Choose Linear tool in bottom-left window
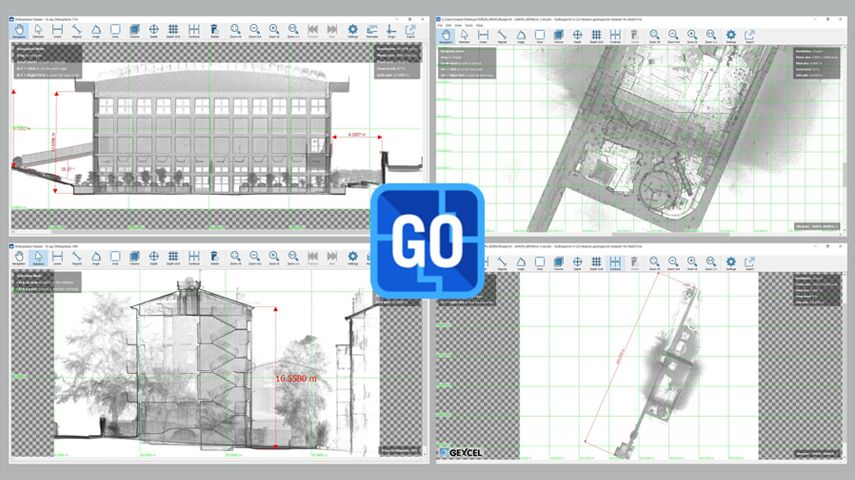 coord(57,258)
